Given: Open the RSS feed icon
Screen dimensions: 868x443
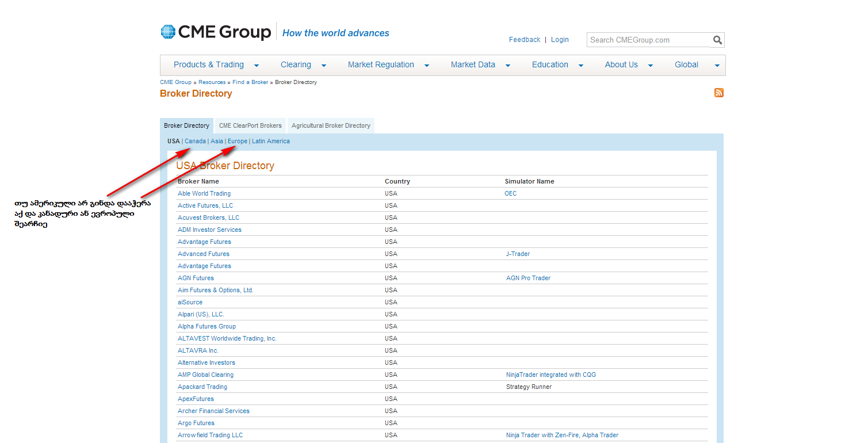Looking at the screenshot, I should pyautogui.click(x=718, y=93).
